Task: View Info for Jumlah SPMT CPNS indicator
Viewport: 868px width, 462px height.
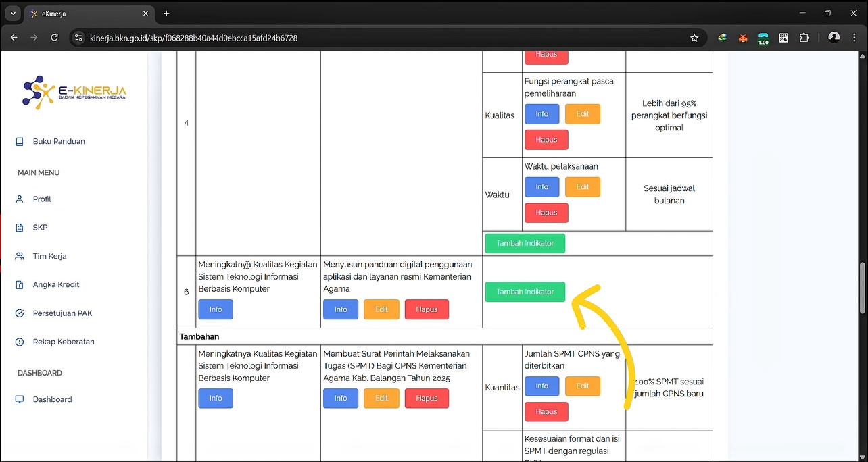Action: point(541,386)
